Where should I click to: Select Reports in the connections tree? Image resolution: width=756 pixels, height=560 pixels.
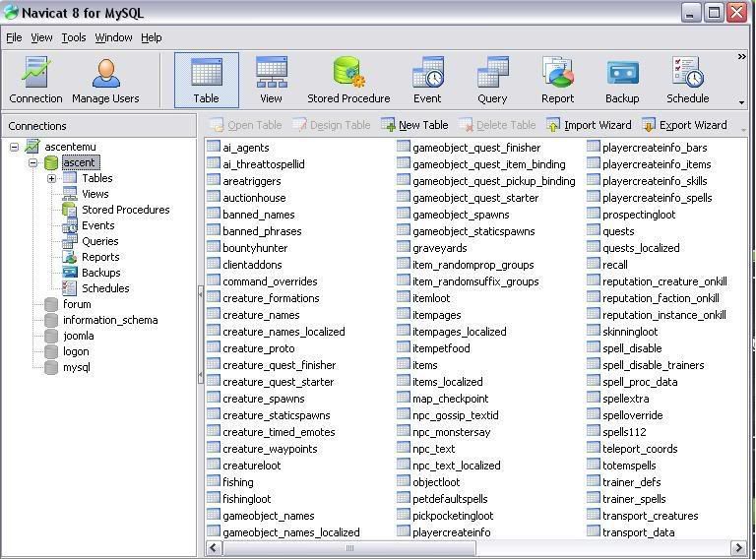click(100, 257)
